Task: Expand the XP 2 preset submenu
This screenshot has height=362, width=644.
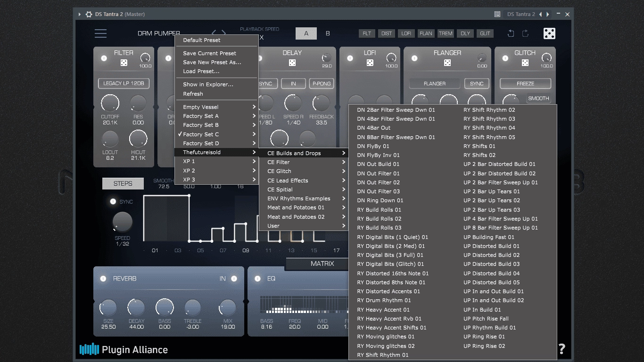Action: 216,171
